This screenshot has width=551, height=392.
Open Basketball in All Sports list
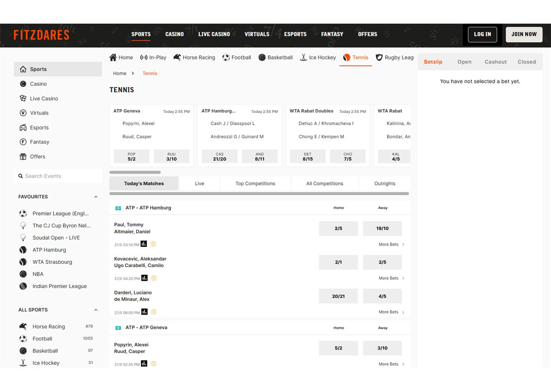[56, 351]
